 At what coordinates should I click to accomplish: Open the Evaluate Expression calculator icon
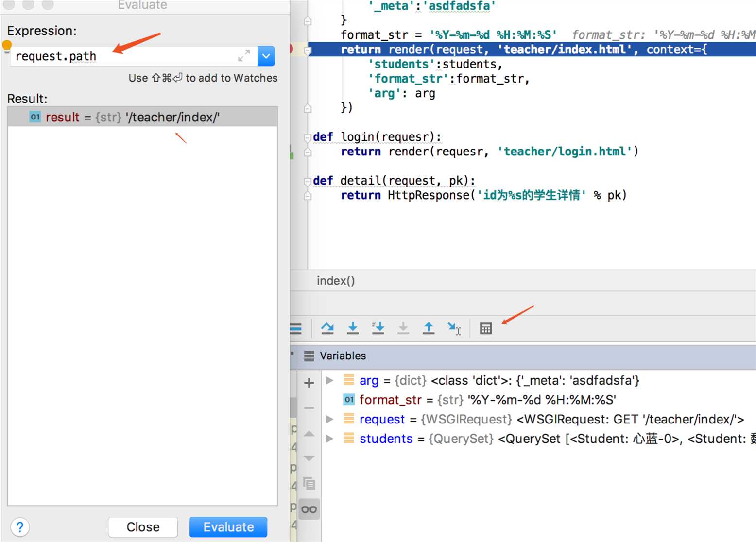[486, 329]
